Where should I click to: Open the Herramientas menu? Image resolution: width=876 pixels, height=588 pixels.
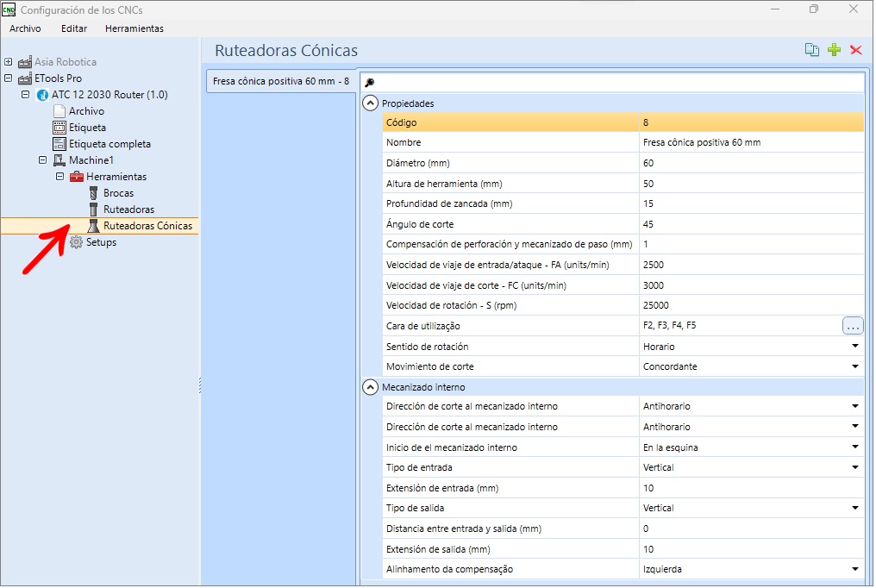point(135,28)
